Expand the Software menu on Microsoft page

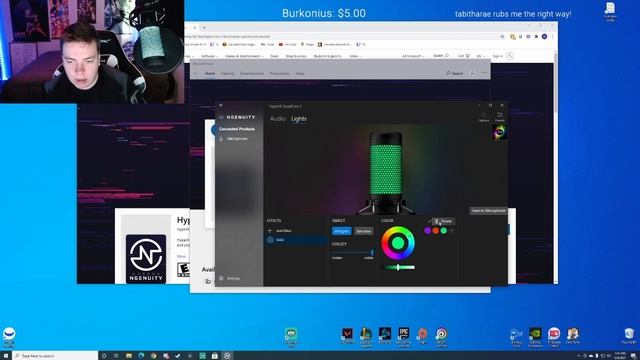click(x=209, y=56)
